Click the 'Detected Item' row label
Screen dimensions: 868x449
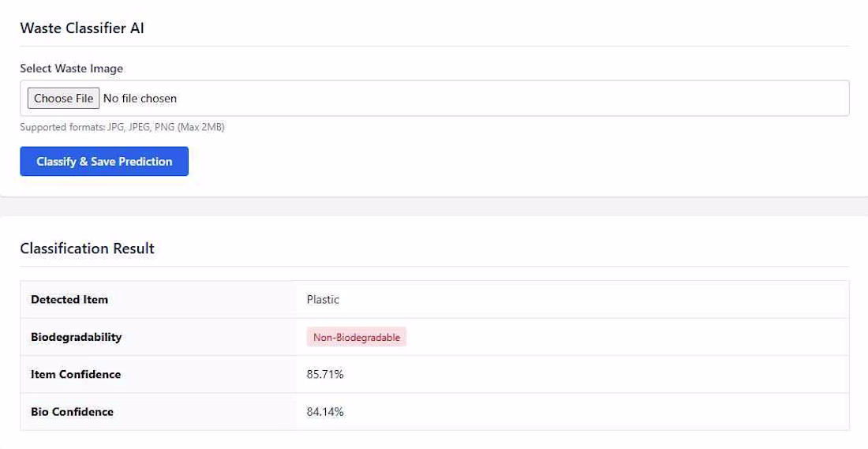click(69, 300)
